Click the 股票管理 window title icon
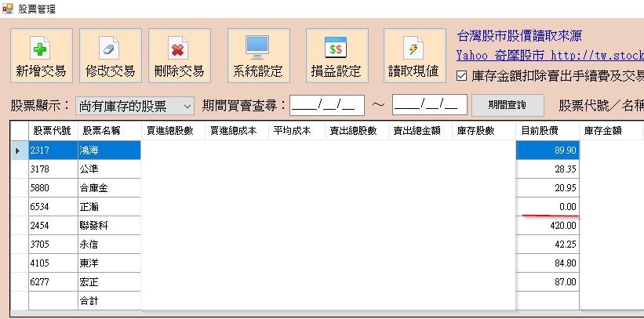 pyautogui.click(x=7, y=8)
